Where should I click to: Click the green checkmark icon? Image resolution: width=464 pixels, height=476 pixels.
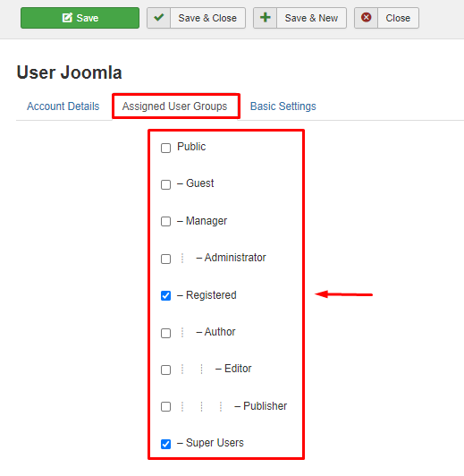click(x=158, y=17)
